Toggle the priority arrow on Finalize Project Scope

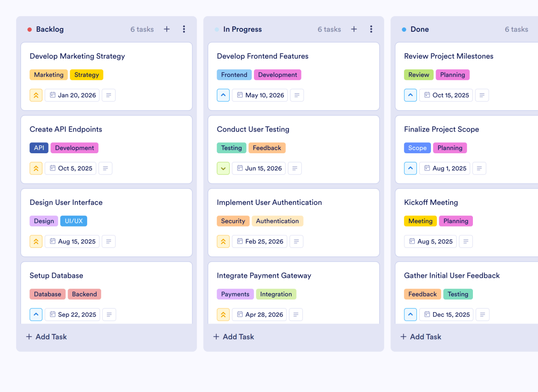pos(410,168)
